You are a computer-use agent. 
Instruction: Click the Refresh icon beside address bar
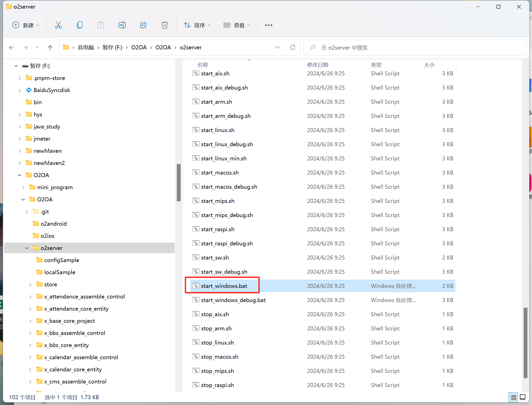[x=293, y=47]
